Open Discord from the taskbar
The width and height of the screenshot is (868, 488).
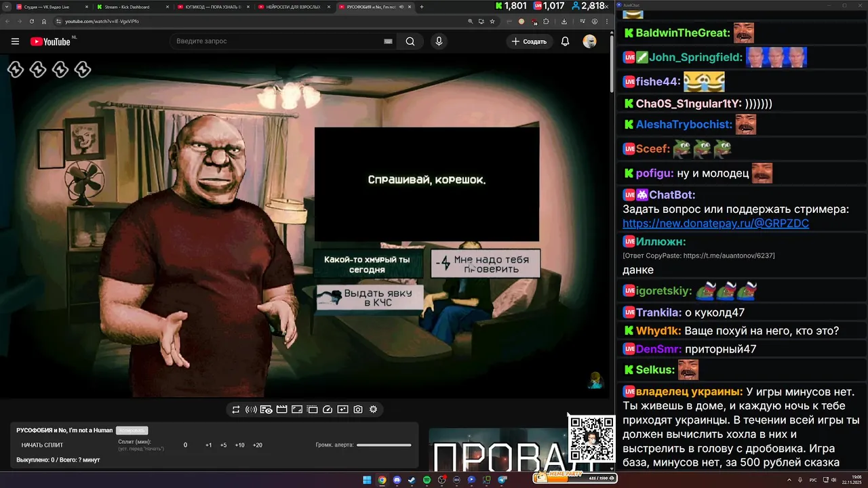click(x=397, y=480)
